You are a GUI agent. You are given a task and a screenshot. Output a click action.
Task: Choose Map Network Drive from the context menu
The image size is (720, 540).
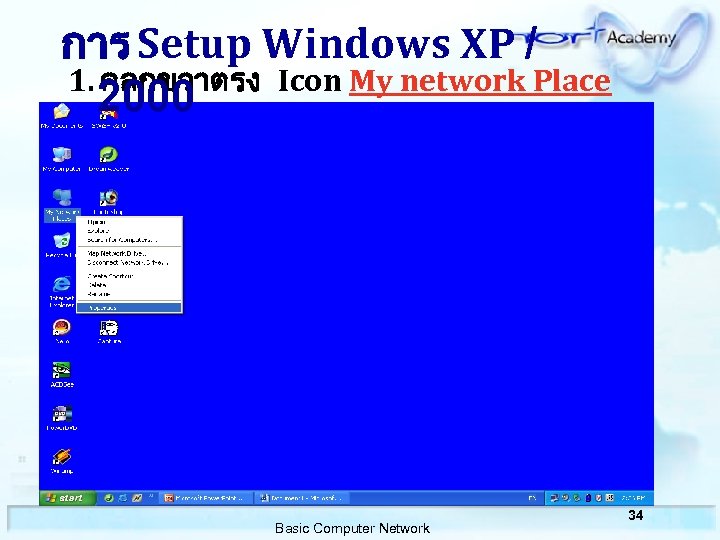tap(129, 253)
